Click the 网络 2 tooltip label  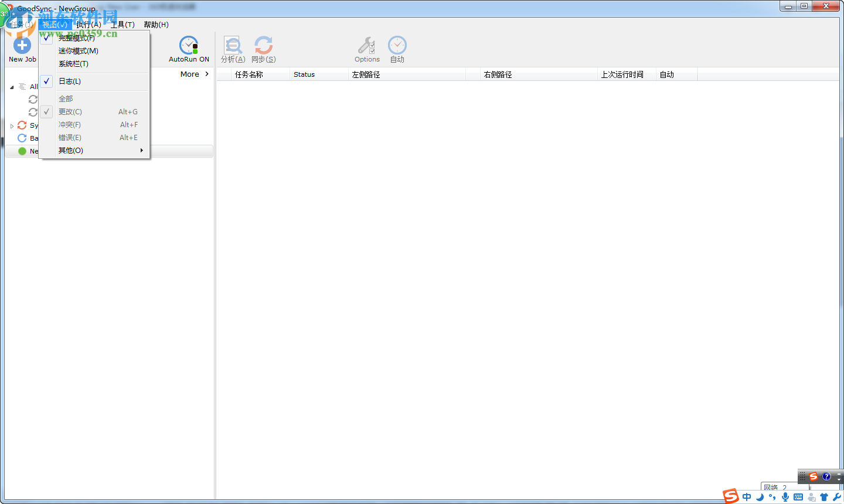[775, 487]
